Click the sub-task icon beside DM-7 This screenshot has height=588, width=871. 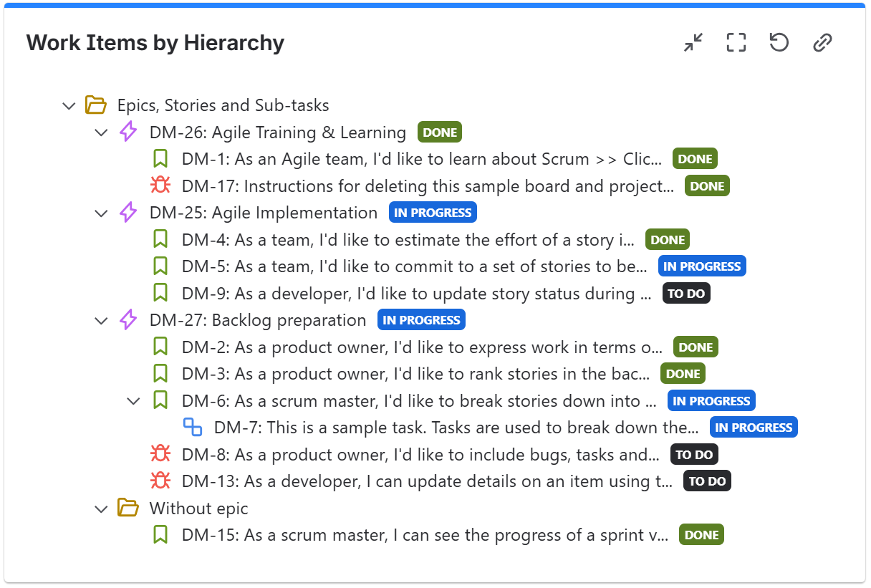coord(193,428)
